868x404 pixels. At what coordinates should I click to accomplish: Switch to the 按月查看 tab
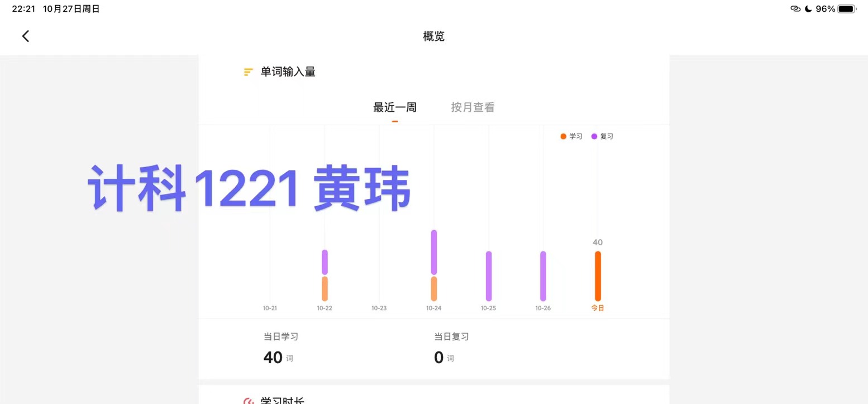coord(473,107)
